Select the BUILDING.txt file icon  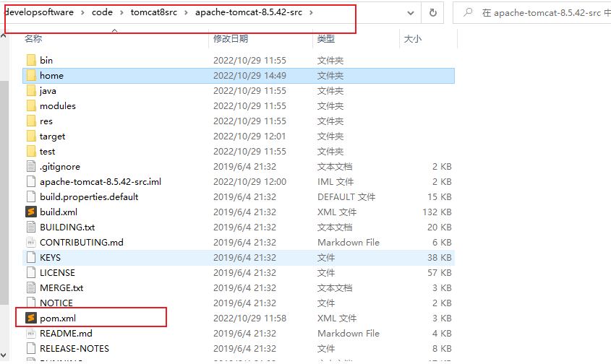(x=31, y=227)
